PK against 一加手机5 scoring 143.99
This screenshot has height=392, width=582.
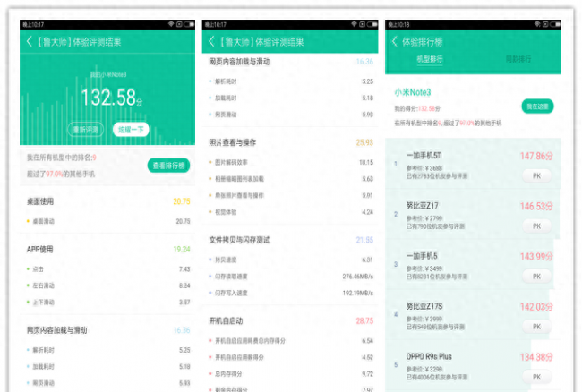(536, 277)
